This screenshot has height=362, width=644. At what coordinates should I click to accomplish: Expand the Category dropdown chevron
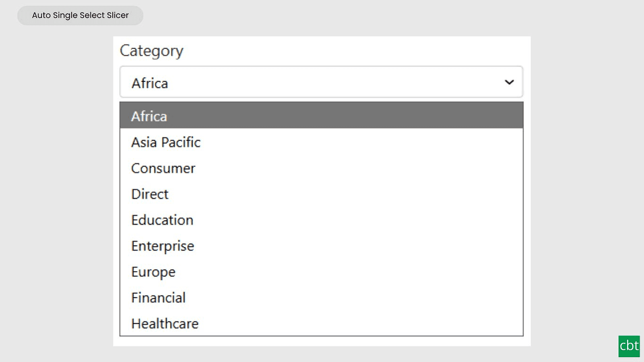(x=509, y=82)
